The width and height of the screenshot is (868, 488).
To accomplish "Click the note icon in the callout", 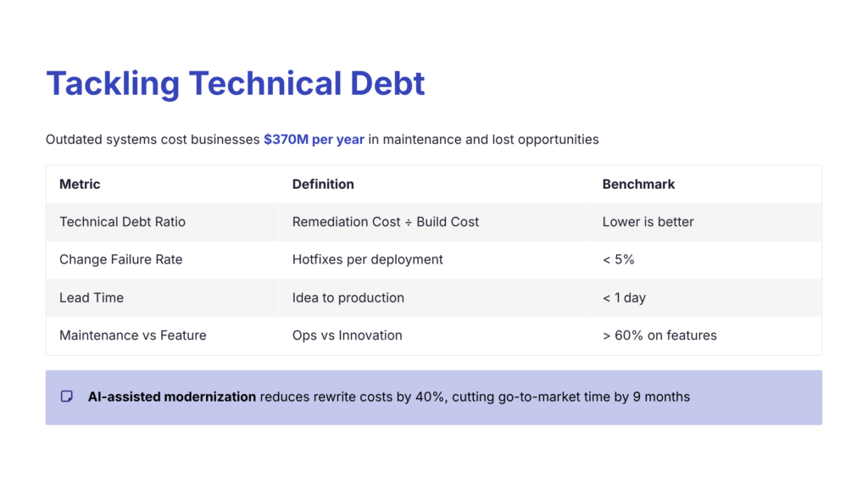I will pyautogui.click(x=67, y=396).
